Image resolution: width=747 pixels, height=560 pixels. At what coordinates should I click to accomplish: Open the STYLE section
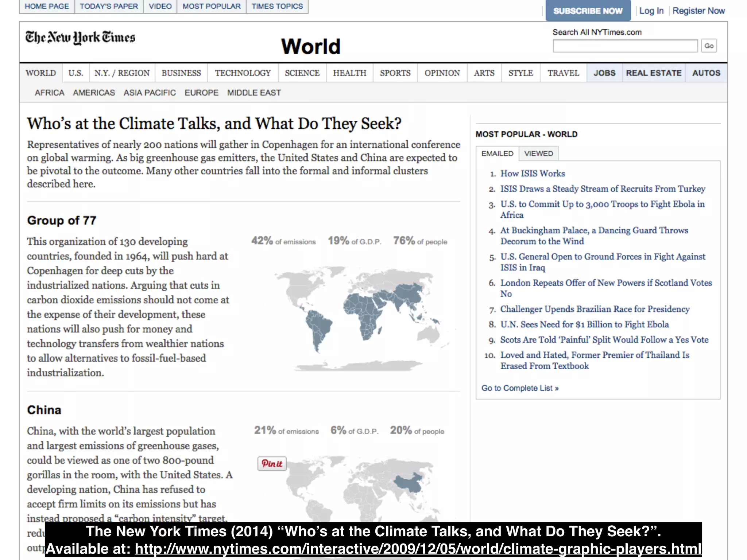520,73
